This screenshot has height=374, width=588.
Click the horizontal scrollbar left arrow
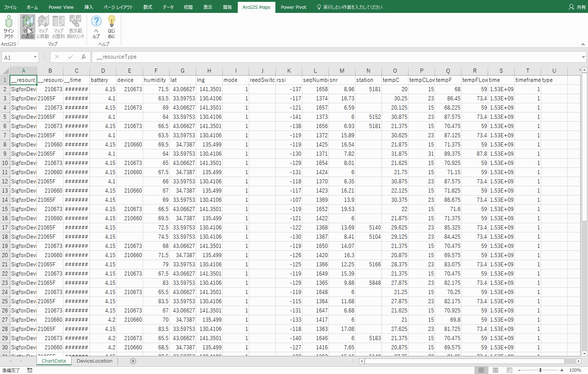[x=362, y=361]
